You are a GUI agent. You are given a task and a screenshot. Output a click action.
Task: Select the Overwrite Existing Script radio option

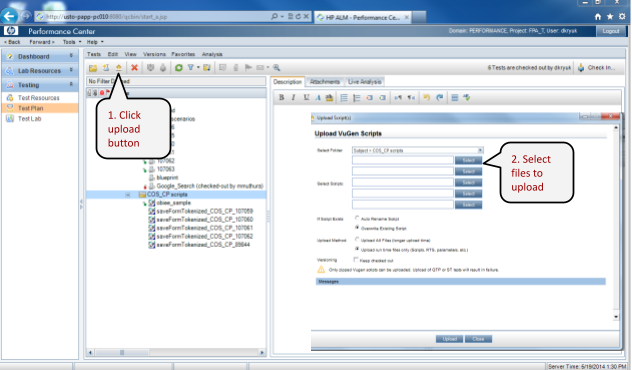pyautogui.click(x=357, y=228)
